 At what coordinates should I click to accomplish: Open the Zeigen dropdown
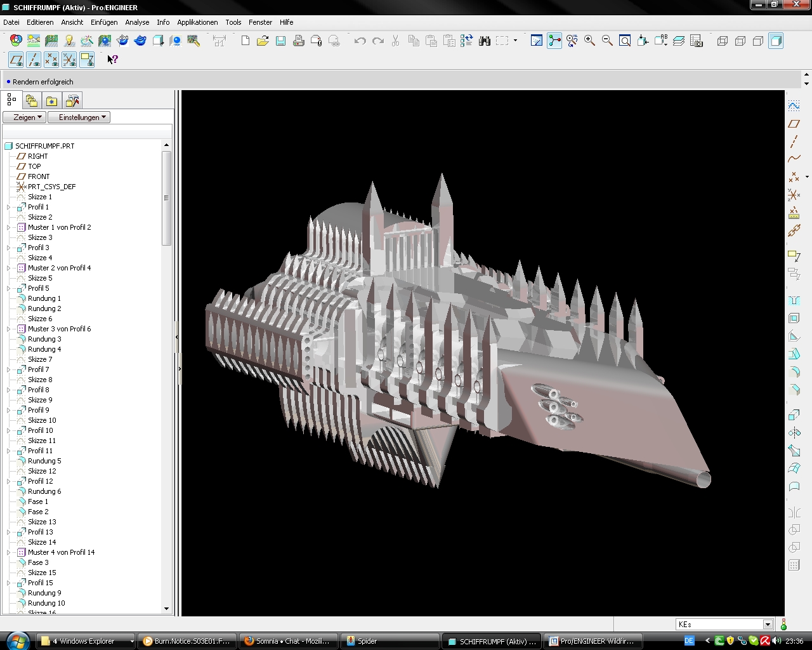click(24, 117)
